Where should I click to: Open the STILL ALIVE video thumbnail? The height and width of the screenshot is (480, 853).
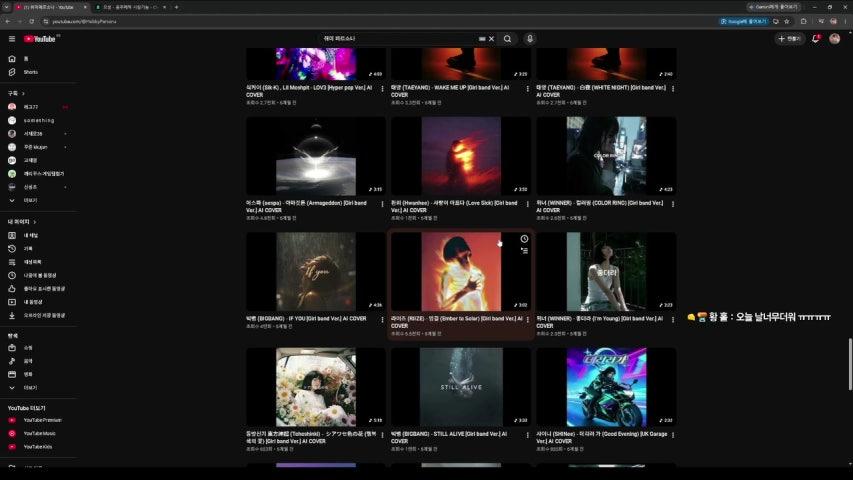coord(461,387)
